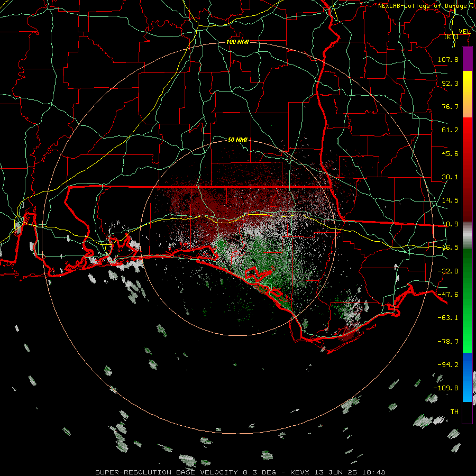The height and width of the screenshot is (476, 476).
Task: Click the 45.6 scale value
Action: (x=450, y=153)
